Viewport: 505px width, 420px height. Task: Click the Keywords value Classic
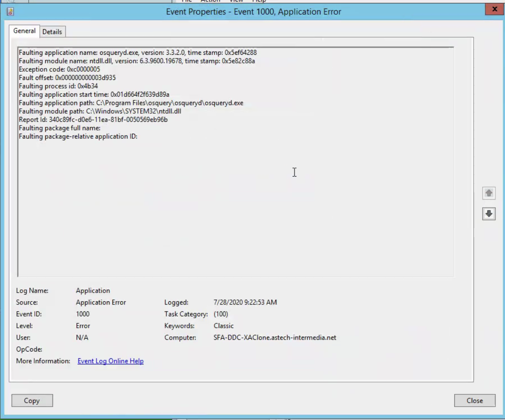click(x=224, y=325)
